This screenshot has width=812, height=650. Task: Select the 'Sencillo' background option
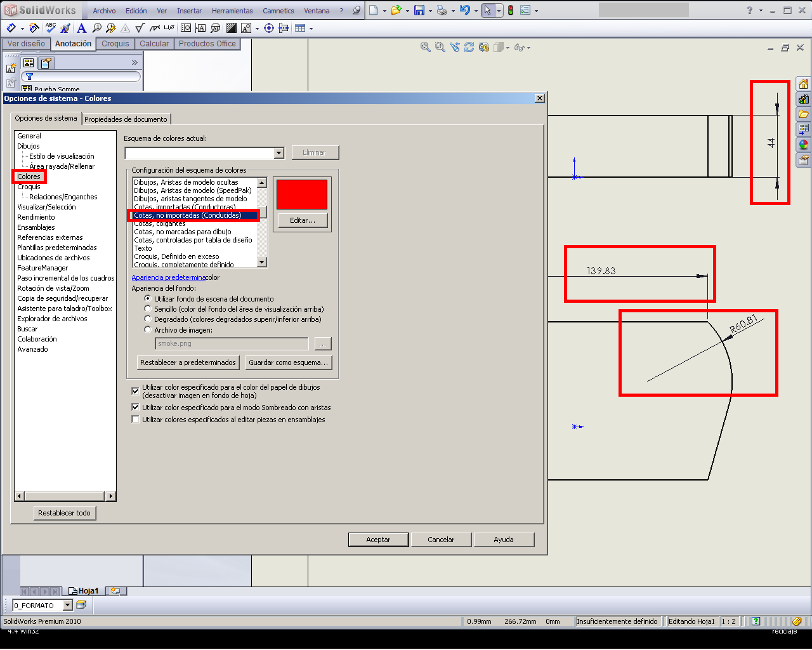click(x=148, y=308)
